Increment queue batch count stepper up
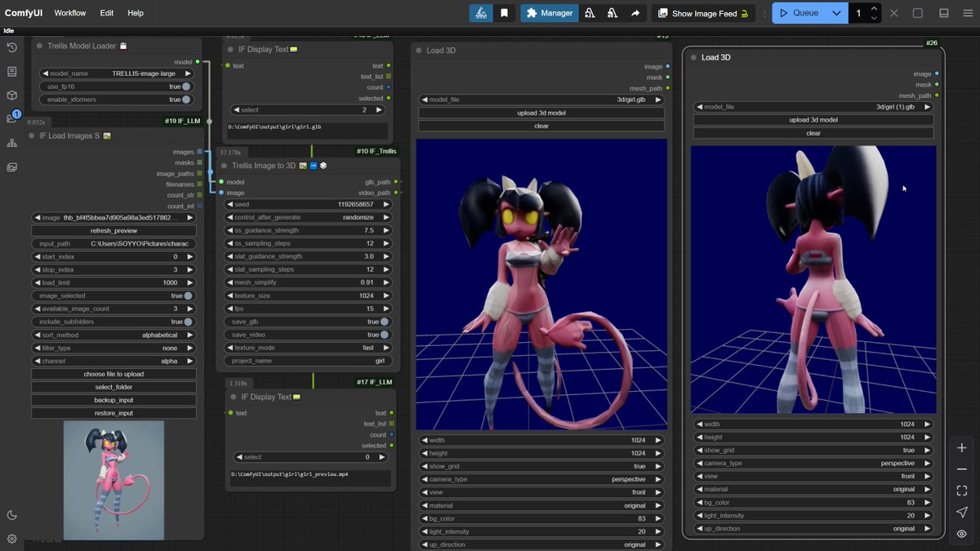 click(x=874, y=8)
